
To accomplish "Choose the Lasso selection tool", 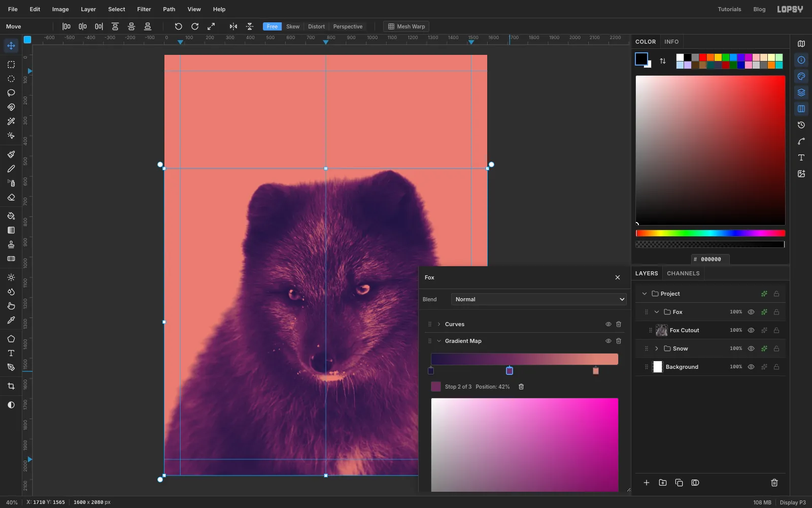I will click(11, 93).
